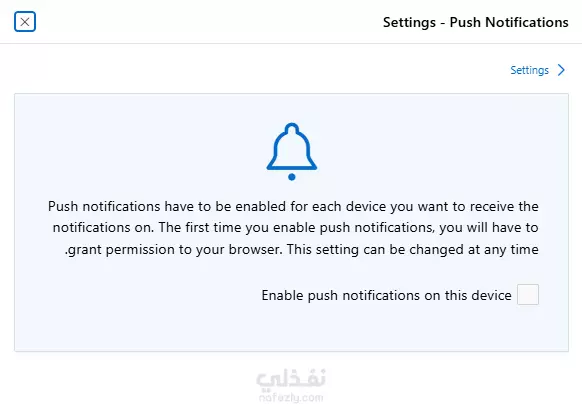This screenshot has width=582, height=404.
Task: Click the line 'The first time you enable push notifications'
Action: (296, 228)
